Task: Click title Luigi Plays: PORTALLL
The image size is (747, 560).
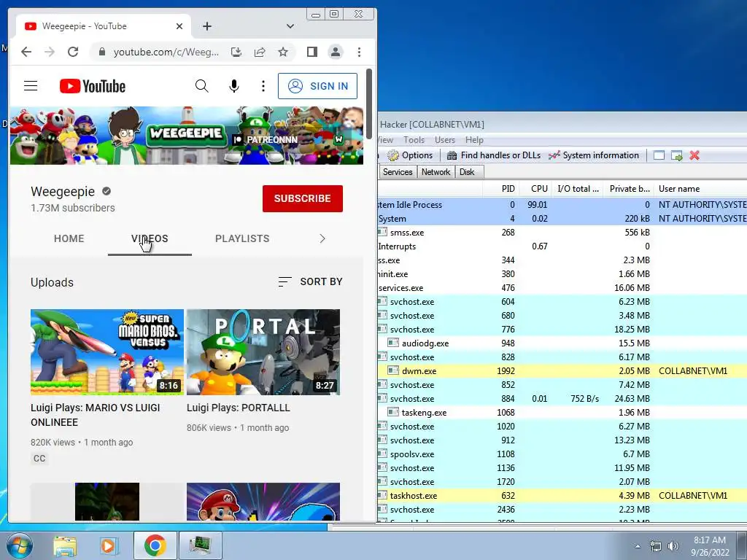Action: [x=239, y=408]
